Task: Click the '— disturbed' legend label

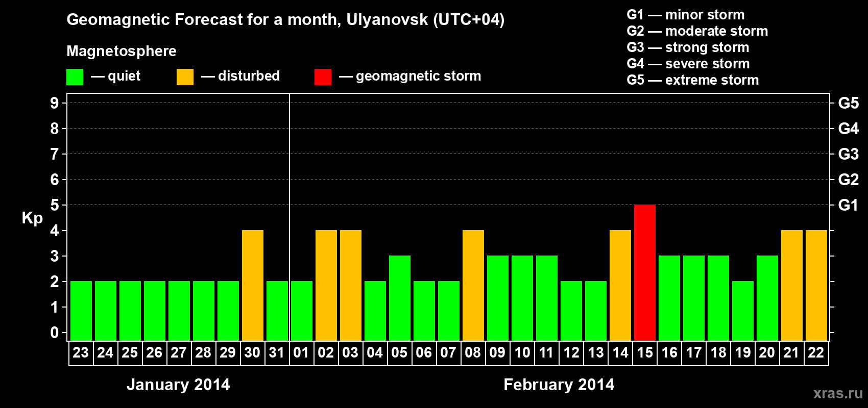Action: 240,76
